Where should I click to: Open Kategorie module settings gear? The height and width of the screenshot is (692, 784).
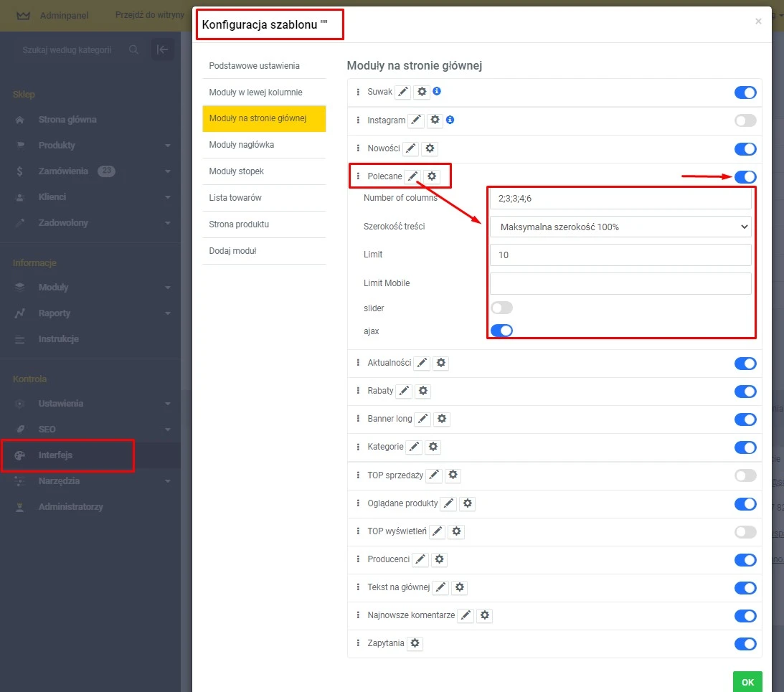[x=433, y=447]
